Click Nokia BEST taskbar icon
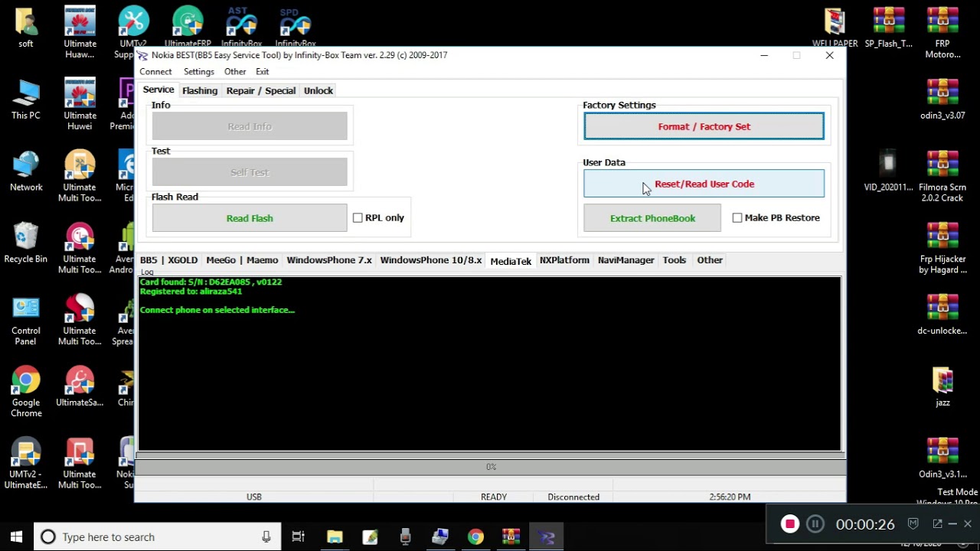This screenshot has height=551, width=980. click(547, 536)
